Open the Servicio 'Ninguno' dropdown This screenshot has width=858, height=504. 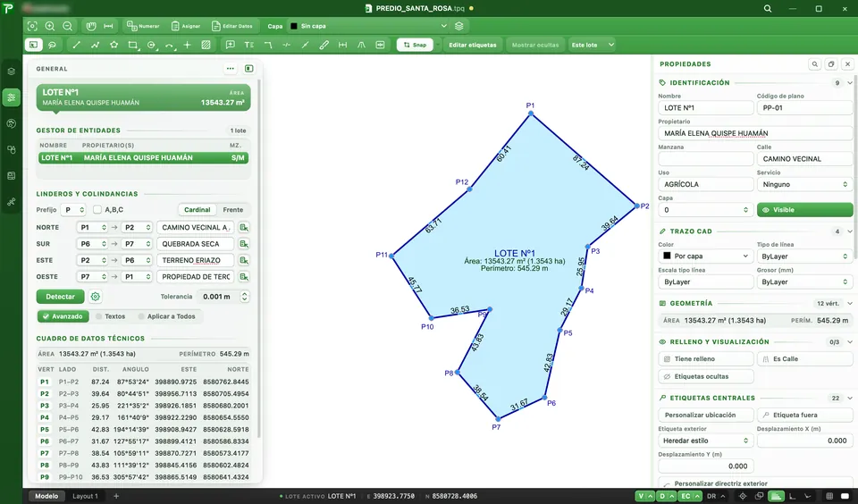click(x=804, y=184)
